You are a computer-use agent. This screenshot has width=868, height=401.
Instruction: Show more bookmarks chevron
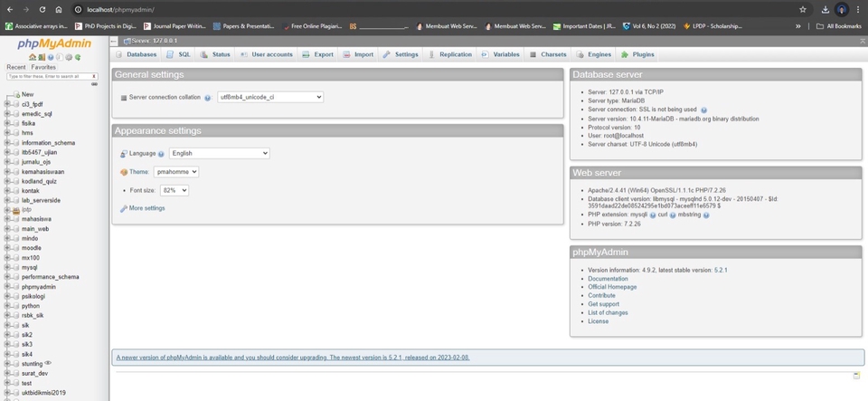[x=797, y=26]
